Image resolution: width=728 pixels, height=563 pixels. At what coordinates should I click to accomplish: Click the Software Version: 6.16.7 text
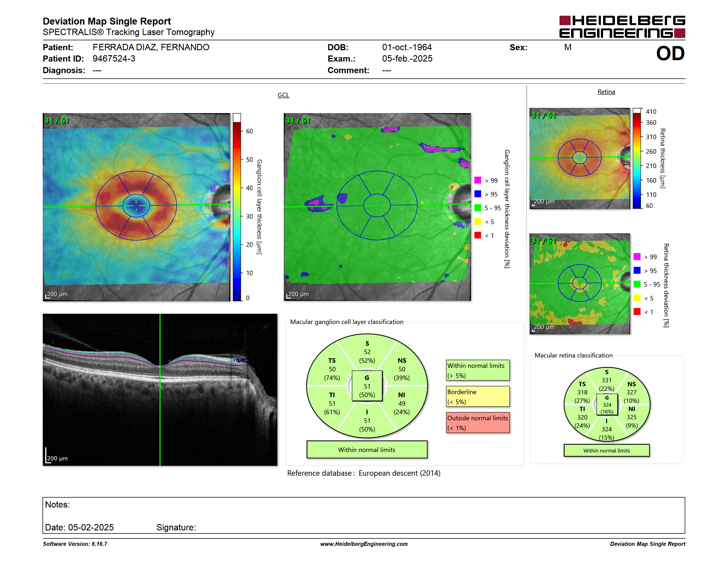pos(75,544)
